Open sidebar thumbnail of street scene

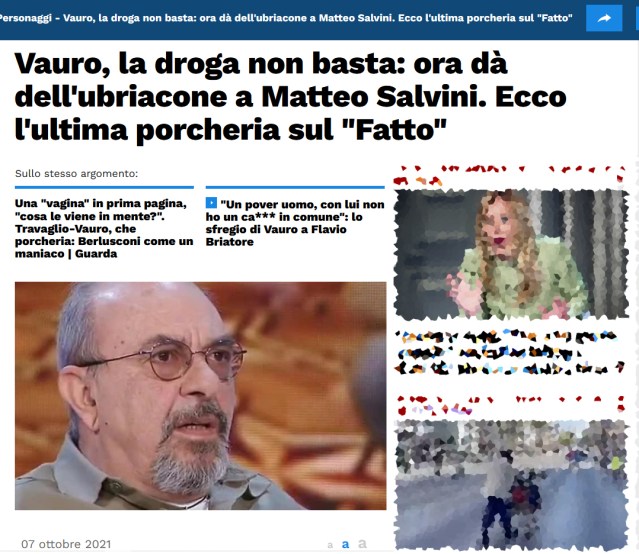(x=511, y=485)
